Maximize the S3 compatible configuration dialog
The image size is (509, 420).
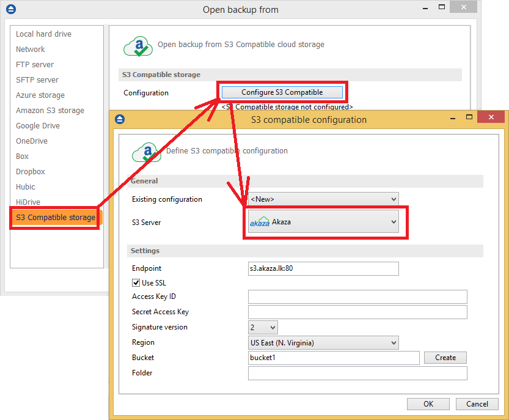pyautogui.click(x=469, y=117)
